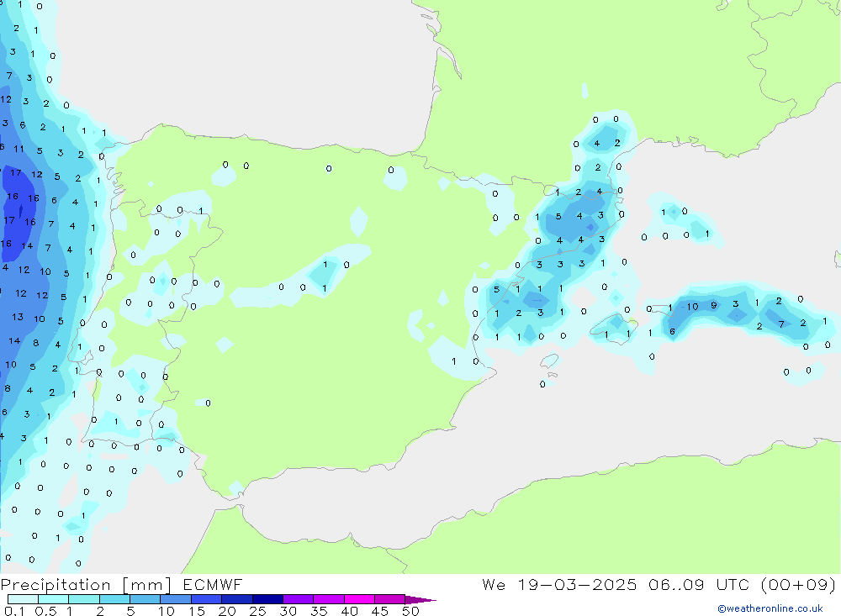Viewport: 841px width, 616px height.
Task: Click the '25' legend scale label
Action: point(258,611)
